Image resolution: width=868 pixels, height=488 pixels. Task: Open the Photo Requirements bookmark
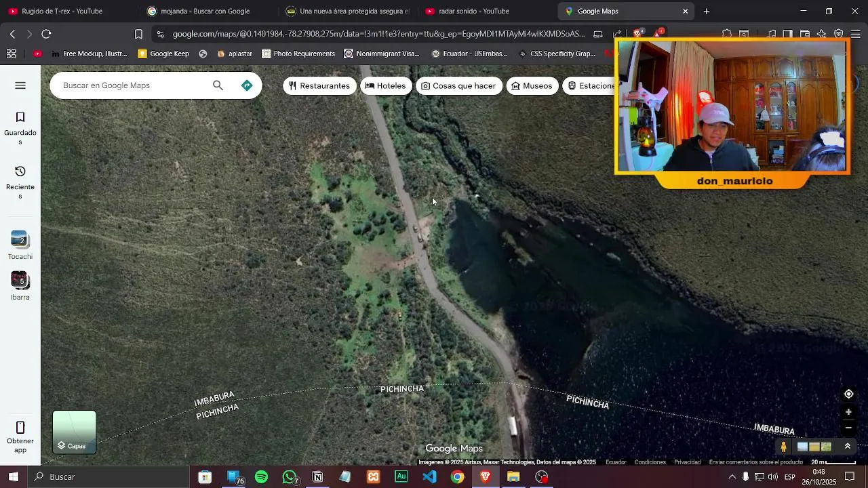coord(298,54)
